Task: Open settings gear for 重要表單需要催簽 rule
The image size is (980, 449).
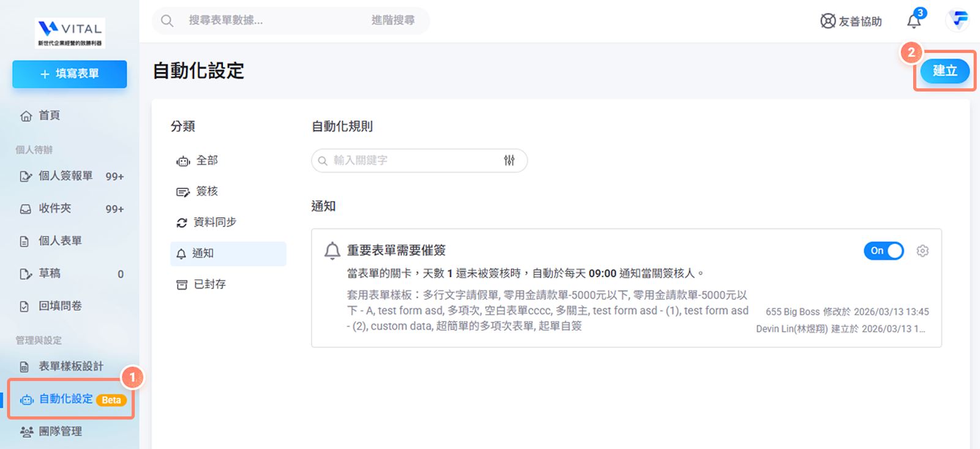Action: [x=922, y=251]
